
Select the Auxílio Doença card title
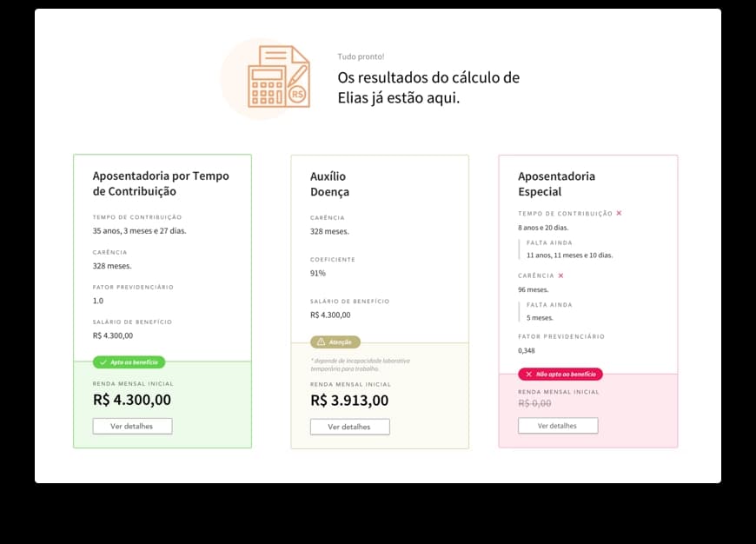[329, 183]
